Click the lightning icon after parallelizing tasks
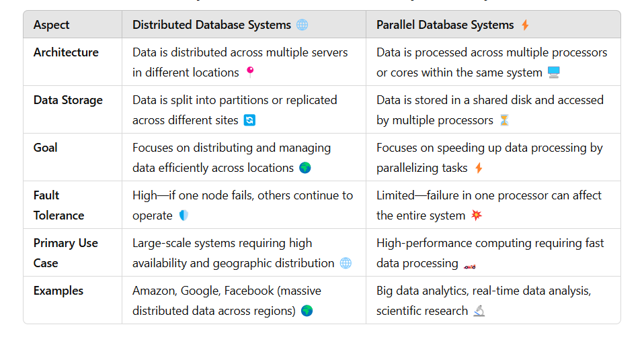Viewport: 644px width, 337px height. pyautogui.click(x=479, y=168)
